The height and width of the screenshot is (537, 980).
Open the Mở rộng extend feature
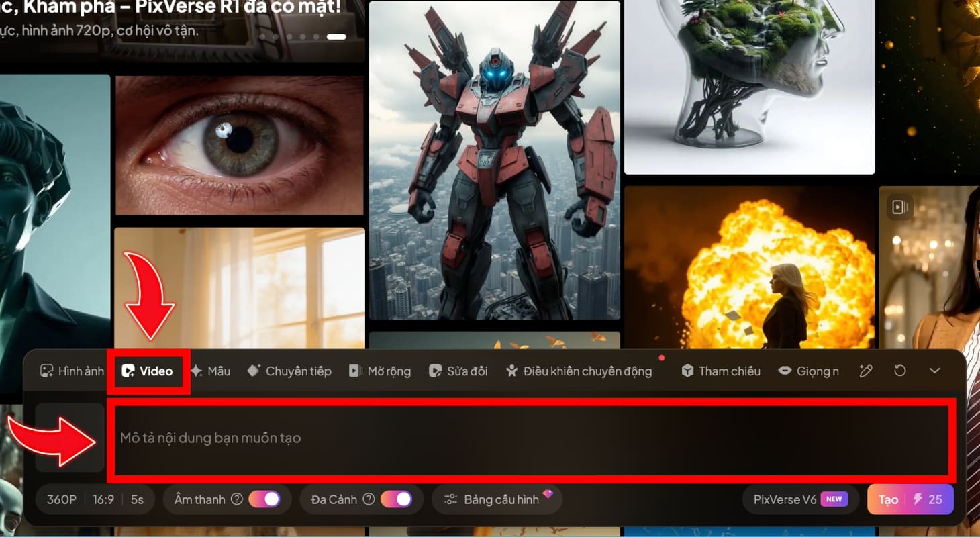pyautogui.click(x=379, y=371)
